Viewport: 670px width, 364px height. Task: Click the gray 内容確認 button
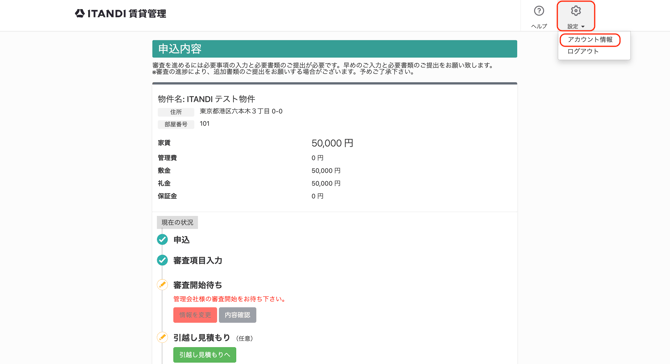pos(238,315)
